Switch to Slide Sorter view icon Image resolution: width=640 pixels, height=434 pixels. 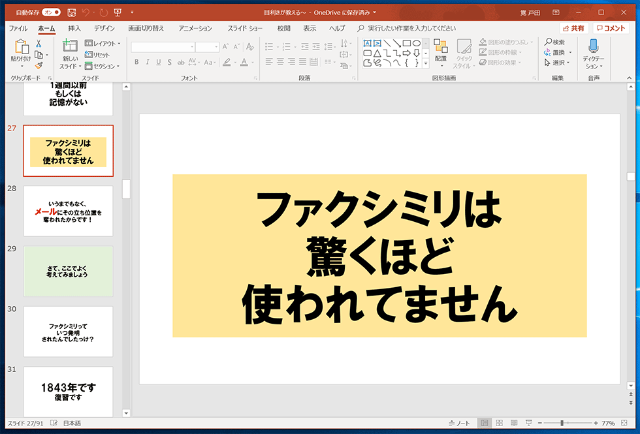pos(500,423)
